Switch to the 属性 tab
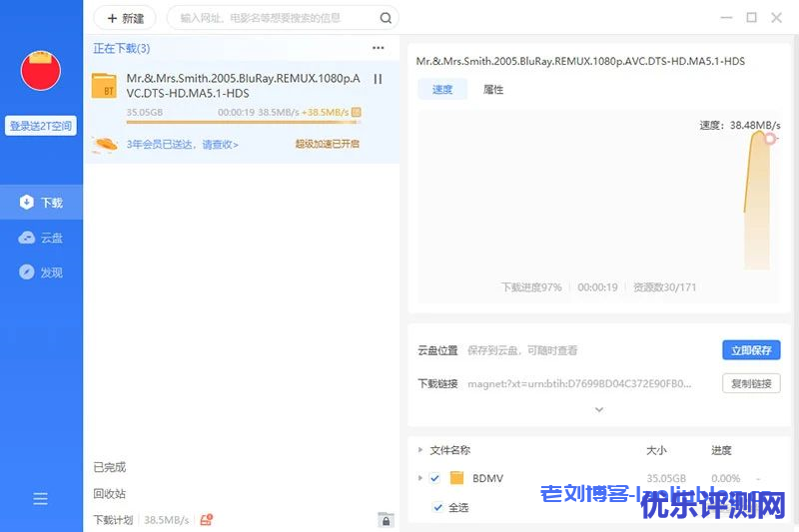Viewport: 799px width, 532px height. pos(493,90)
